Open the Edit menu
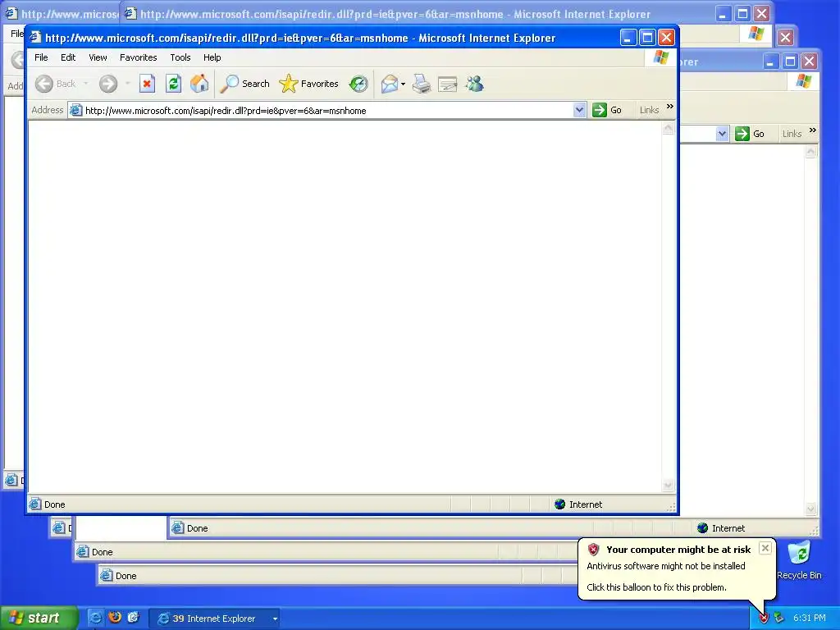The width and height of the screenshot is (840, 630). point(68,57)
